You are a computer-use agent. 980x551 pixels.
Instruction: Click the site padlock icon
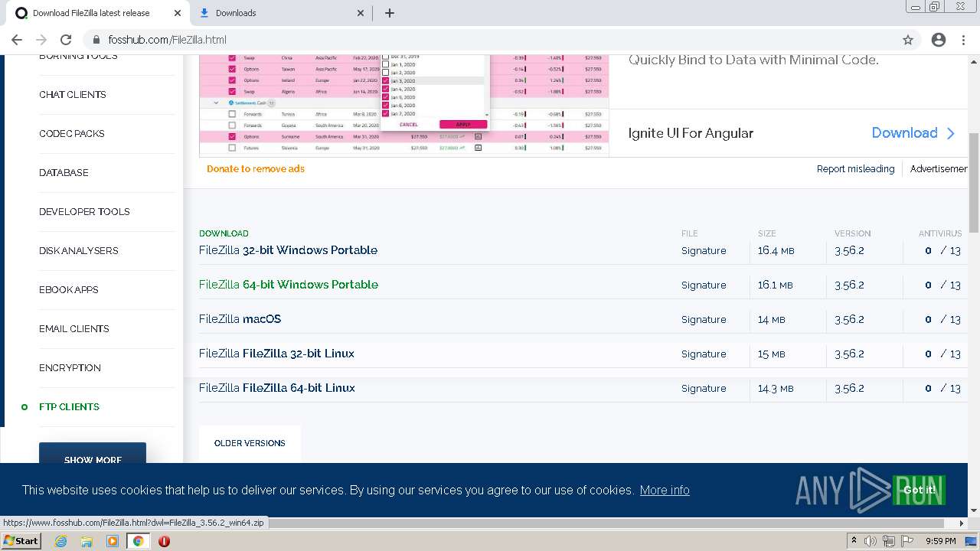click(x=96, y=40)
